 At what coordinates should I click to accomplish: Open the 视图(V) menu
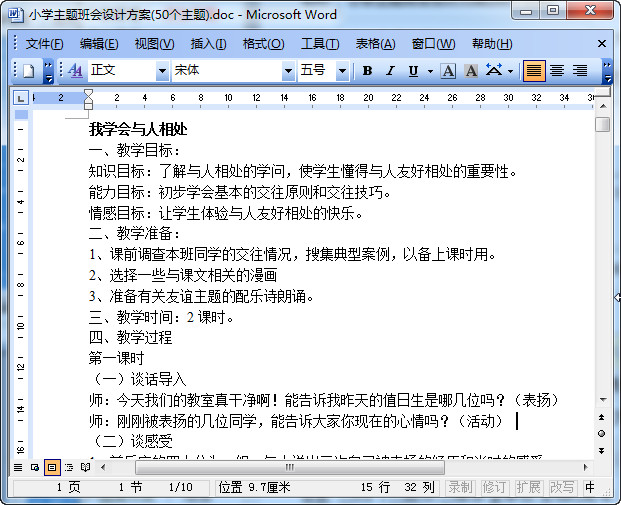point(154,44)
